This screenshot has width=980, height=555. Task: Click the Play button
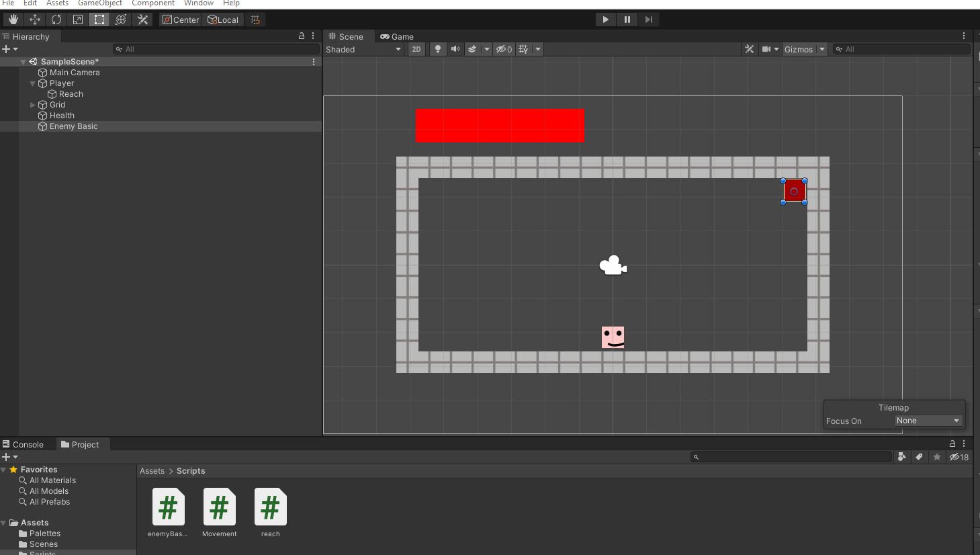[x=606, y=19]
